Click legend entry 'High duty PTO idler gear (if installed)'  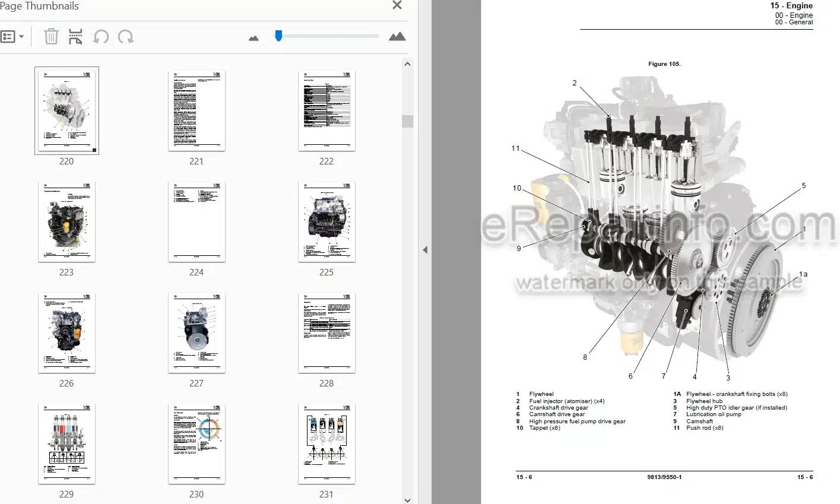737,408
